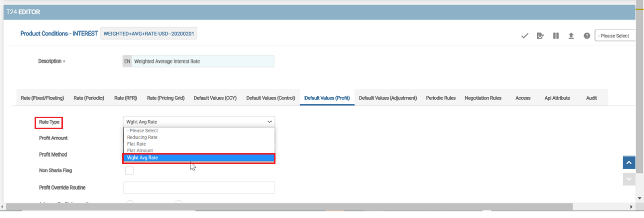Go to Rate (Fixed/Floating) tab
The height and width of the screenshot is (218, 644).
point(42,98)
